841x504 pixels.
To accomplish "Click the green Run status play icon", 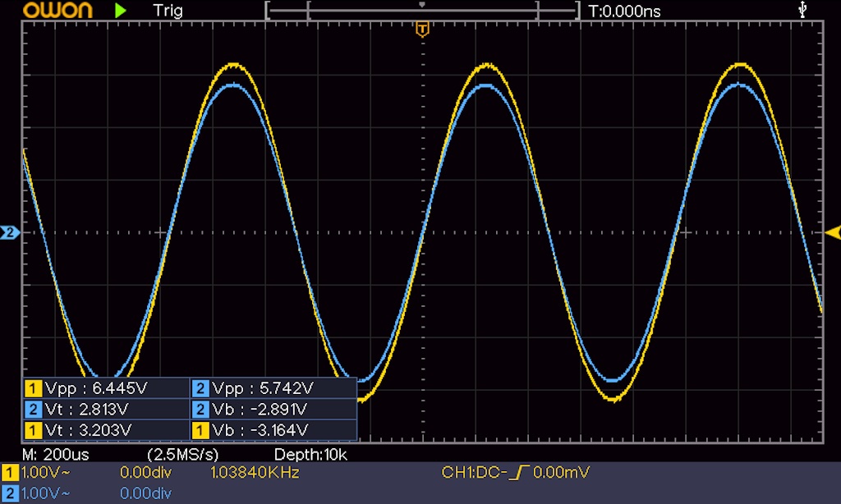I will pos(121,11).
